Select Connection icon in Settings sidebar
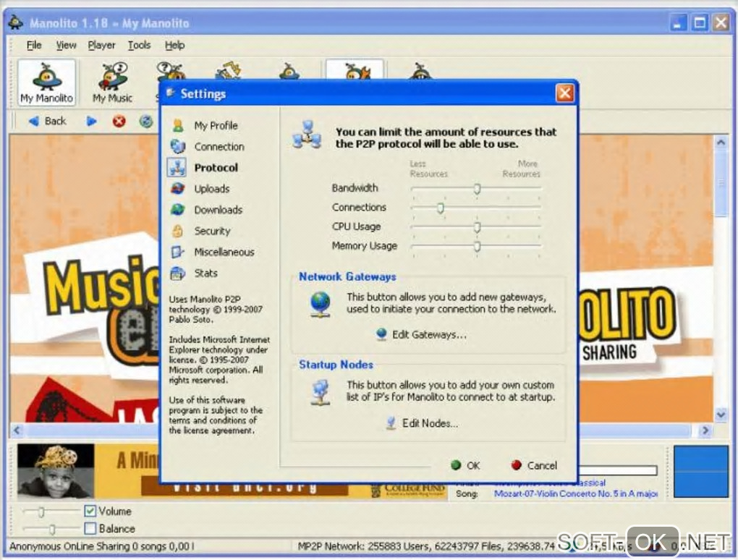This screenshot has width=738, height=560. (178, 146)
